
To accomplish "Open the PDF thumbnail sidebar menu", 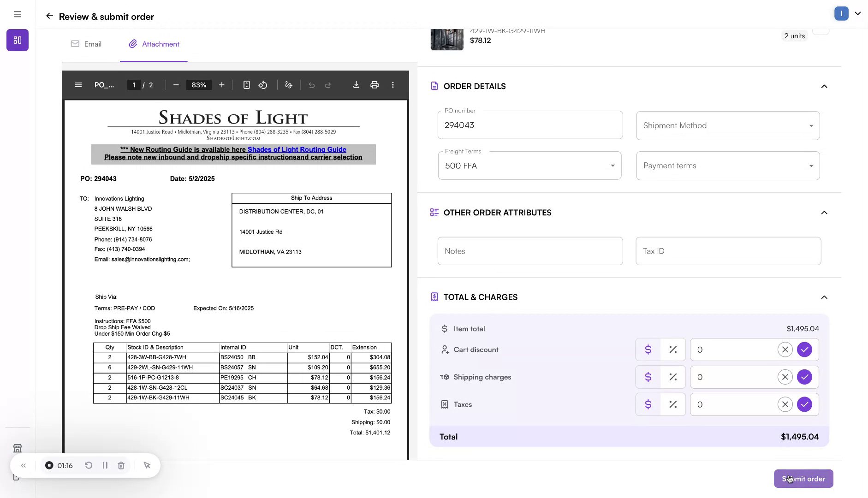I will (x=77, y=85).
